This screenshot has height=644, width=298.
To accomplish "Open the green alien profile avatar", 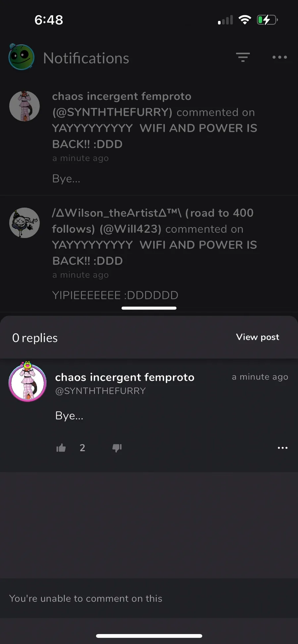I will point(22,57).
